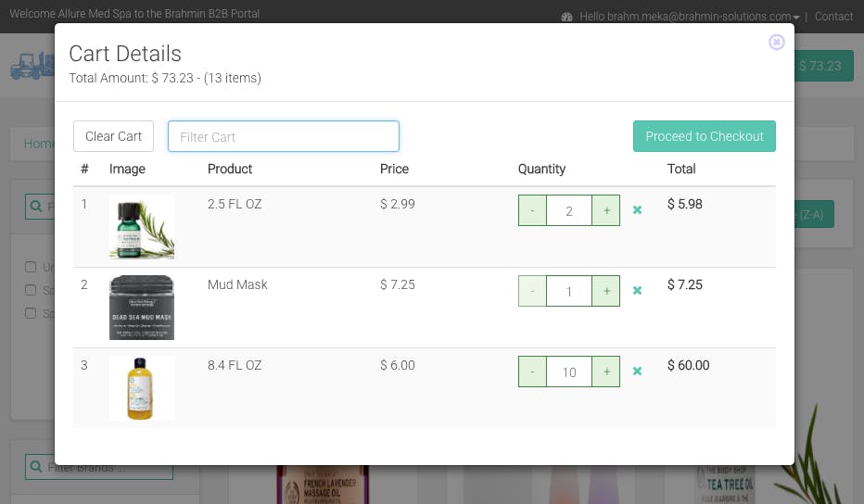Increase quantity of 8.4 FL OZ item
The width and height of the screenshot is (864, 504).
click(606, 372)
